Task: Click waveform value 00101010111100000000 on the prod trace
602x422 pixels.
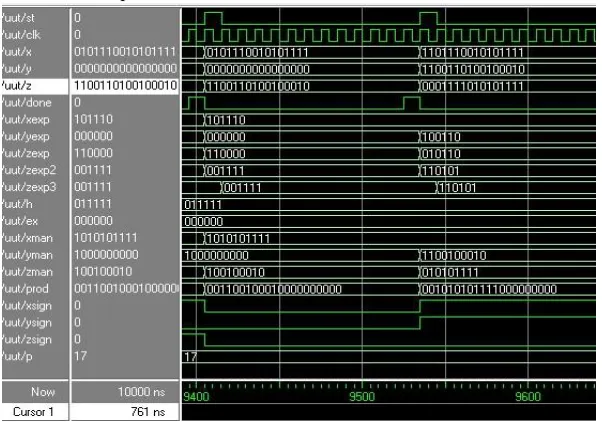Action: pyautogui.click(x=489, y=290)
